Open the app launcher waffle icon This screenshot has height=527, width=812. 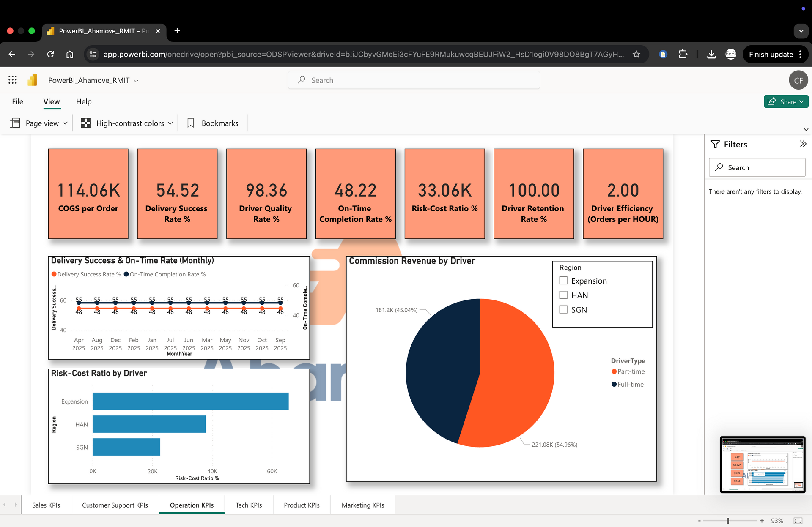pos(13,80)
